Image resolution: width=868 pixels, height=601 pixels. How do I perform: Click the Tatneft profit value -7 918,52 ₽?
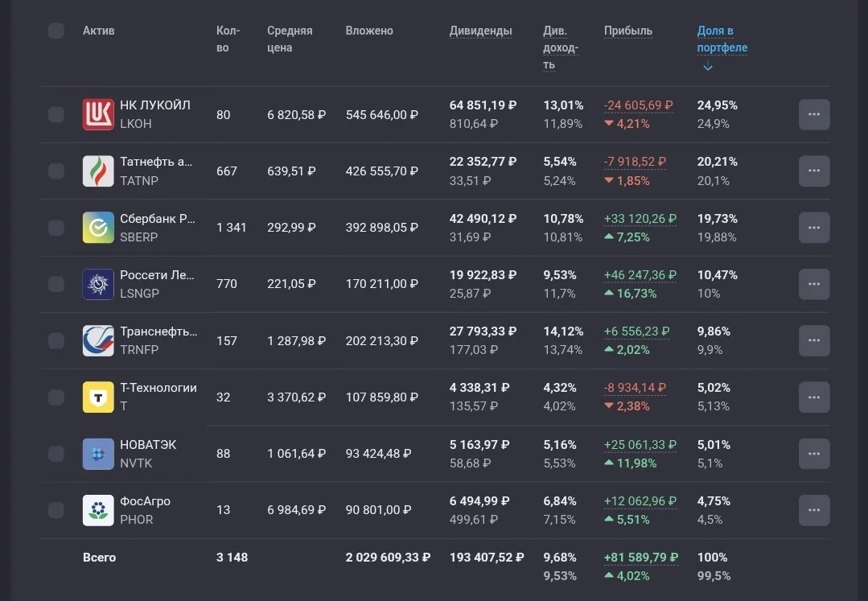point(635,162)
